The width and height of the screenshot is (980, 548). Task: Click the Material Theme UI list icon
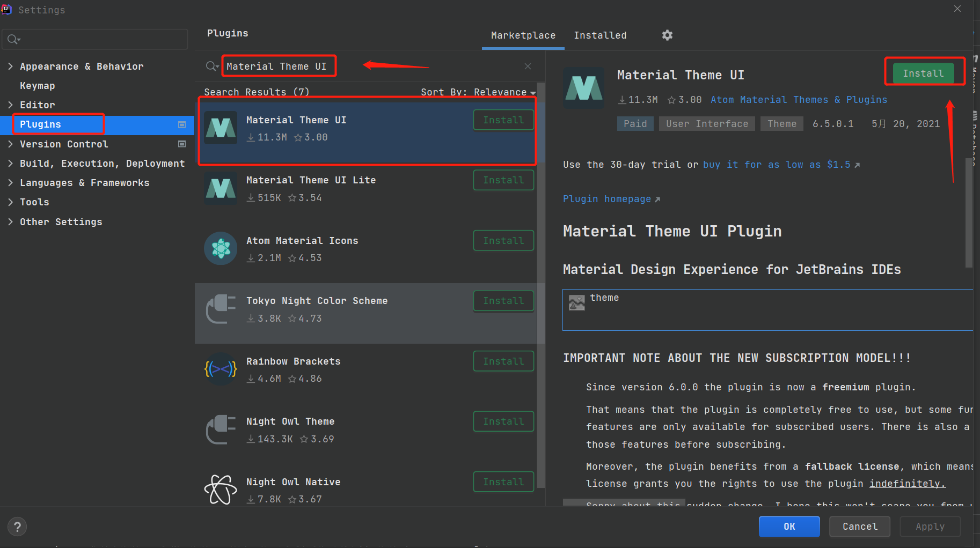click(x=221, y=128)
